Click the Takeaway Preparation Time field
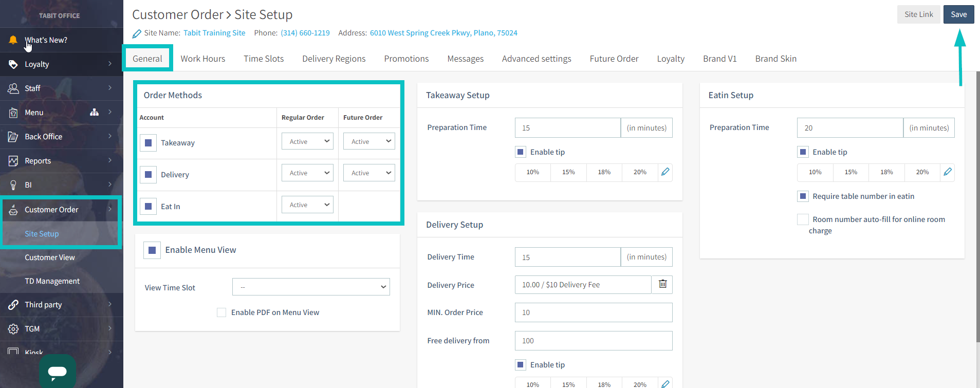Screen dimensions: 980x388 click(x=568, y=128)
